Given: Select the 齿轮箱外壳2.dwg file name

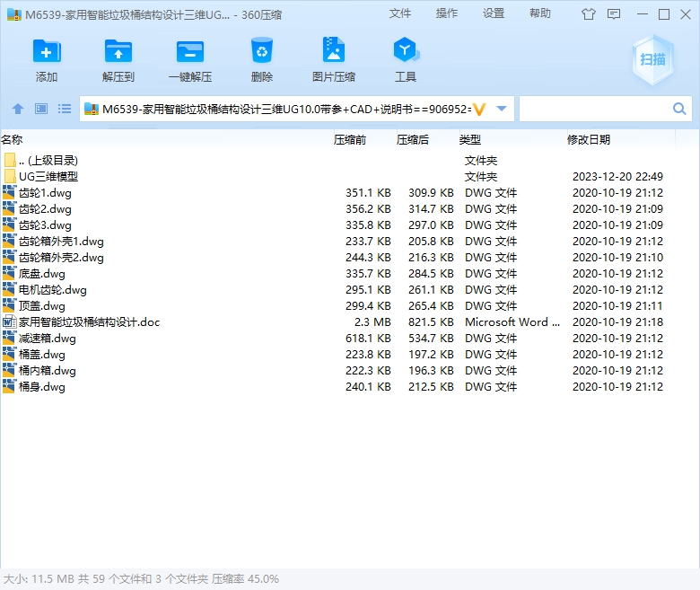Looking at the screenshot, I should [x=61, y=257].
